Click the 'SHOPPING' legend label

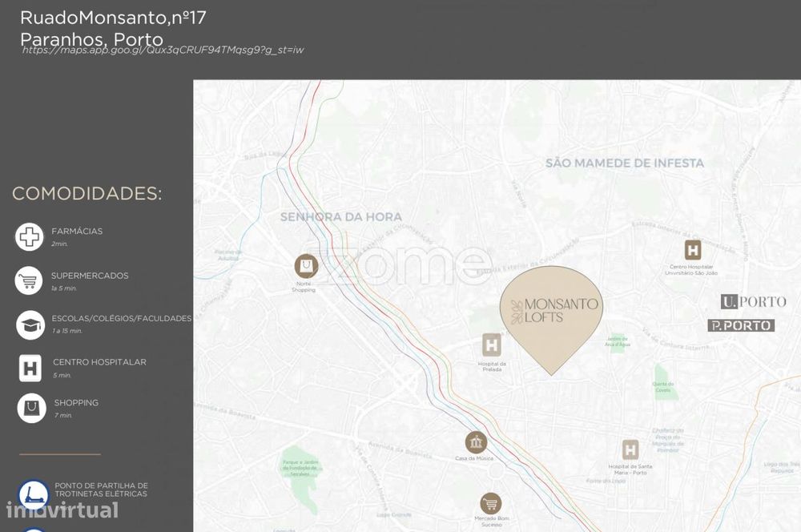tap(77, 403)
